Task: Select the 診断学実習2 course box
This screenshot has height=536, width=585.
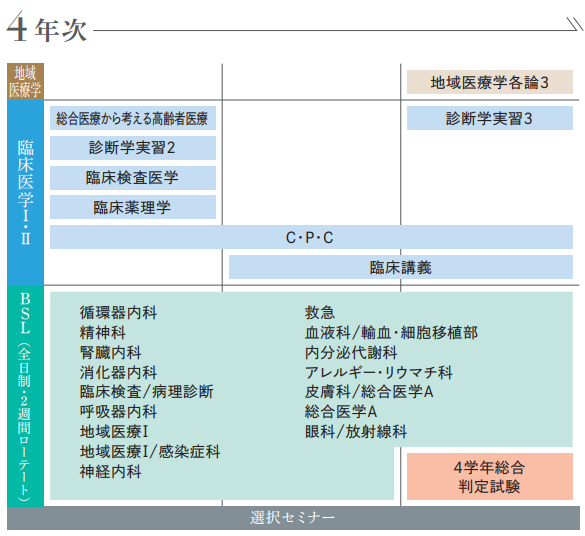Action: point(133,148)
